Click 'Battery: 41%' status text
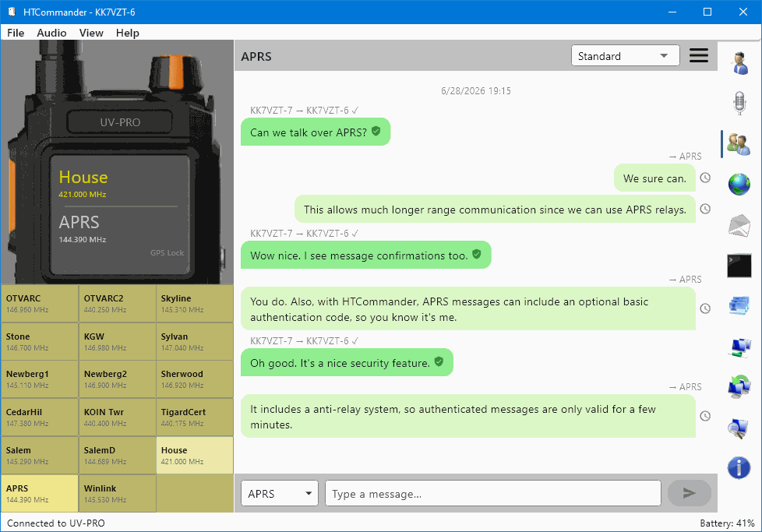This screenshot has height=532, width=762. click(727, 523)
